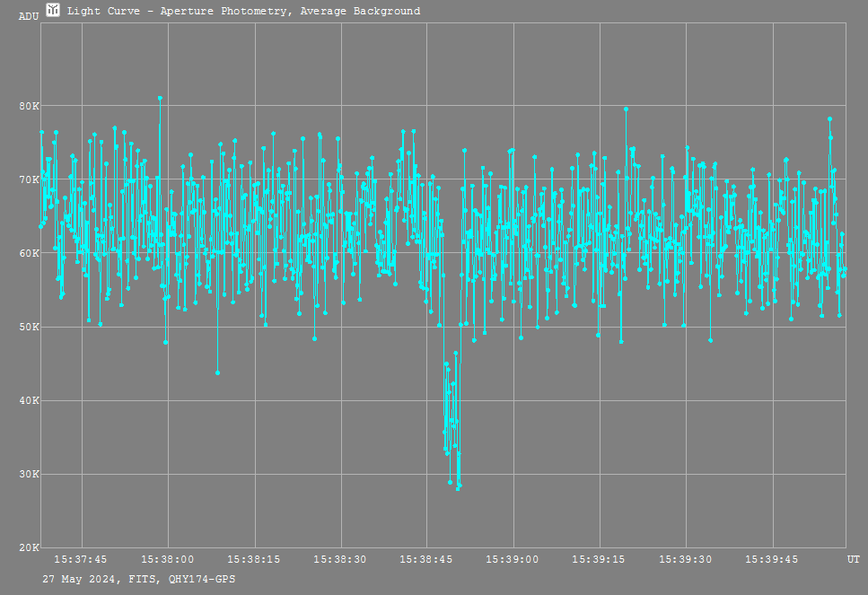Click the 15:39:00 time axis label

[512, 560]
